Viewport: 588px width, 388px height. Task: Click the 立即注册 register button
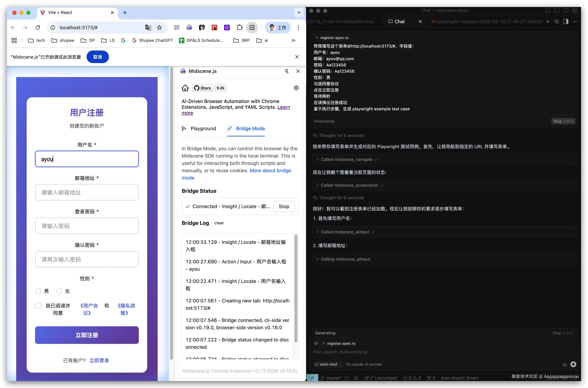tap(87, 335)
